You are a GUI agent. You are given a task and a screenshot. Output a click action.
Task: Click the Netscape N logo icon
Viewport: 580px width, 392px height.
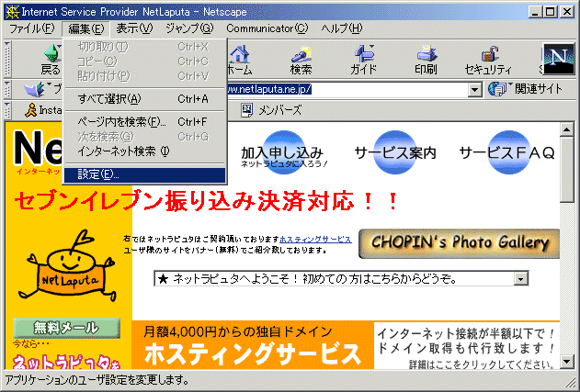click(558, 59)
